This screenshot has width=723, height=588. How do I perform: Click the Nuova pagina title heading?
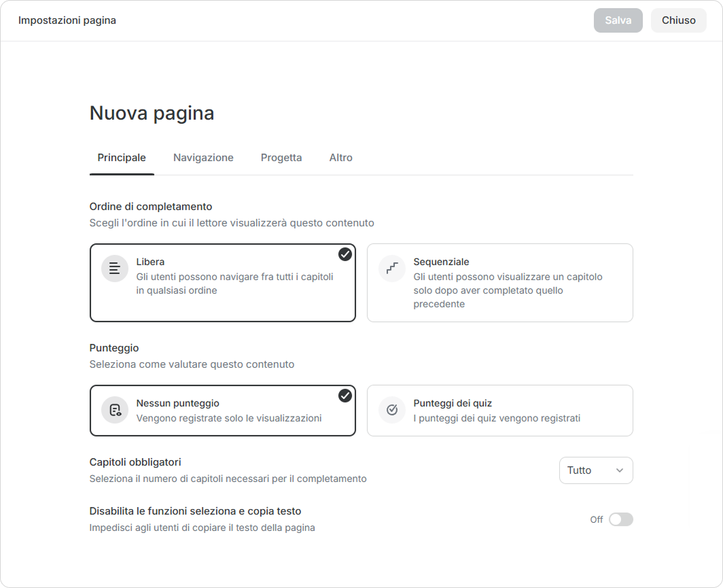point(152,114)
